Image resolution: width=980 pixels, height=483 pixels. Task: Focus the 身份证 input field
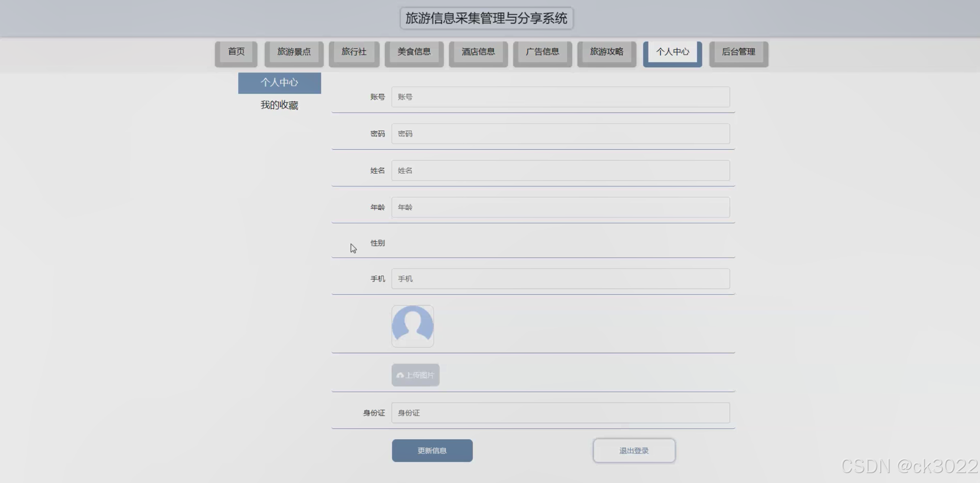(x=560, y=413)
